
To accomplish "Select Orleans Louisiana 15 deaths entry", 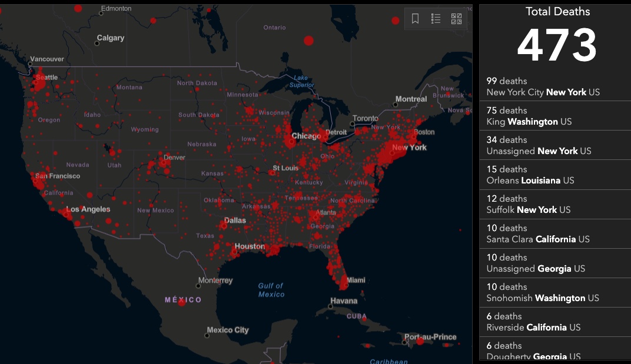I will pos(554,175).
